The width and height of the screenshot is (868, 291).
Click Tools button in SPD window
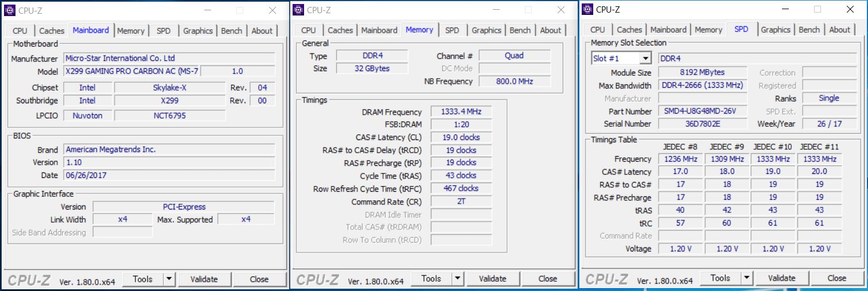(720, 278)
